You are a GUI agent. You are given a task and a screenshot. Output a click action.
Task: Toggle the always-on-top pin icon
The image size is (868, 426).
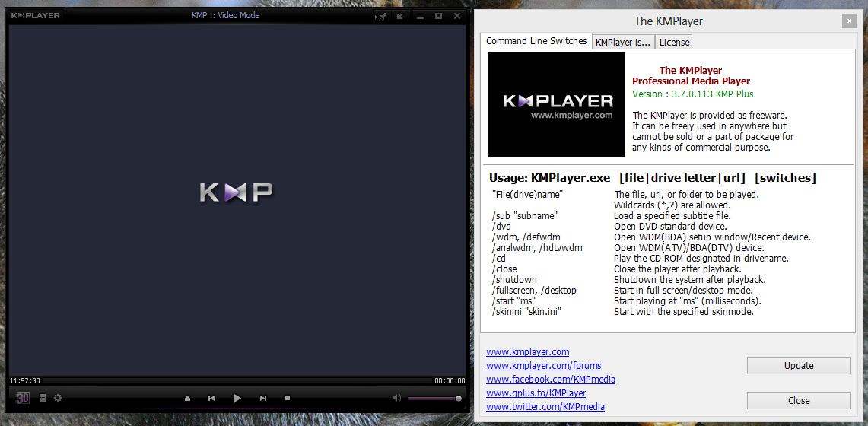[x=381, y=16]
